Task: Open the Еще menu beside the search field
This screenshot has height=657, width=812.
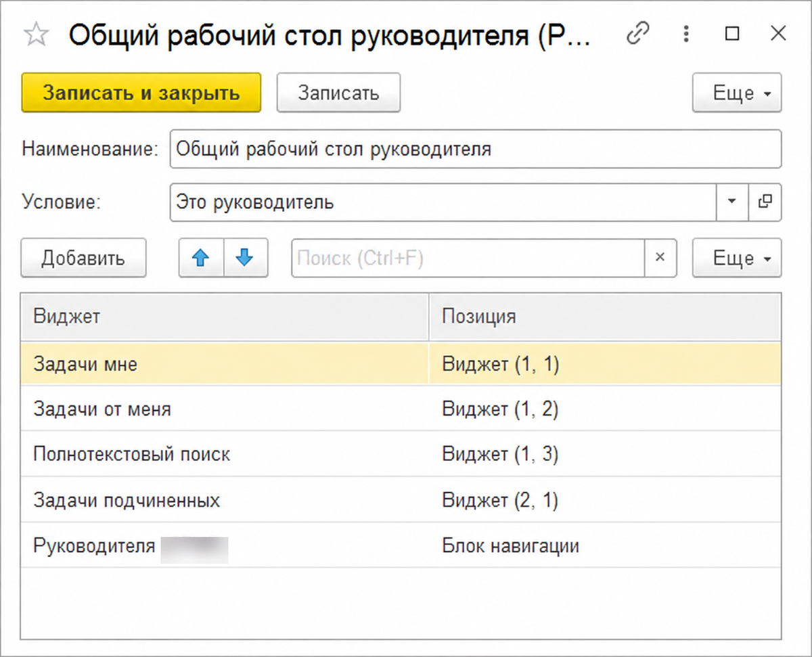Action: point(737,258)
